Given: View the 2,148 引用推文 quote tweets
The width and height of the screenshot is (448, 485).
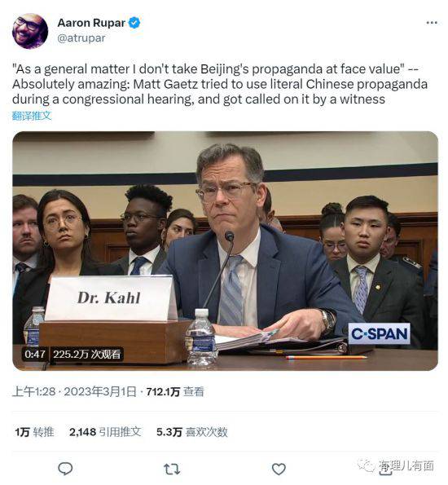Looking at the screenshot, I should tap(105, 432).
